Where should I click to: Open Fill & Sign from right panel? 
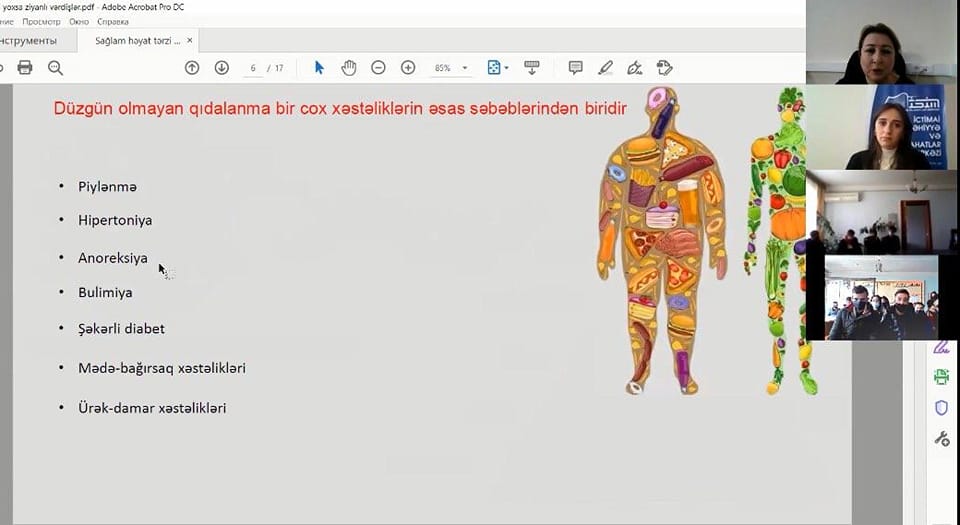coord(941,348)
